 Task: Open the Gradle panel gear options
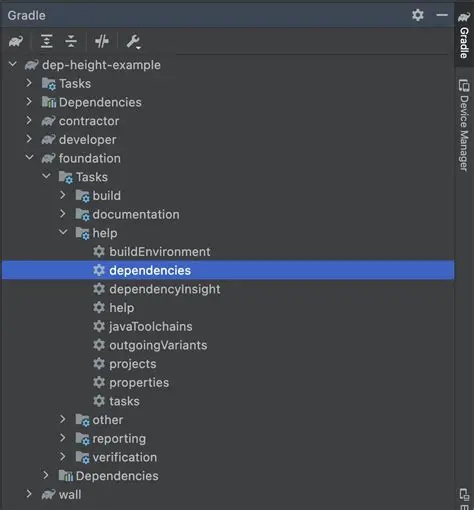coord(418,15)
